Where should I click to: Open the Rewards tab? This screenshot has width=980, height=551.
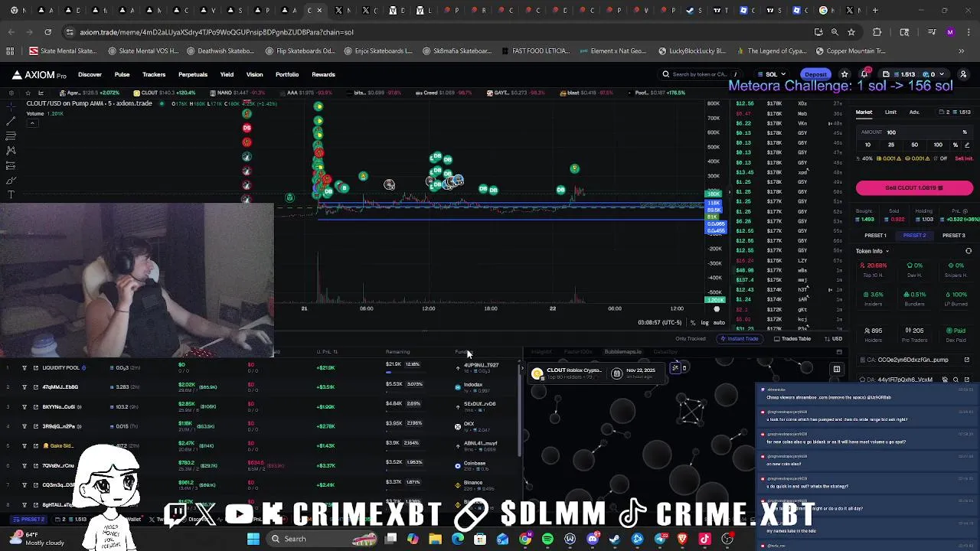(x=323, y=74)
